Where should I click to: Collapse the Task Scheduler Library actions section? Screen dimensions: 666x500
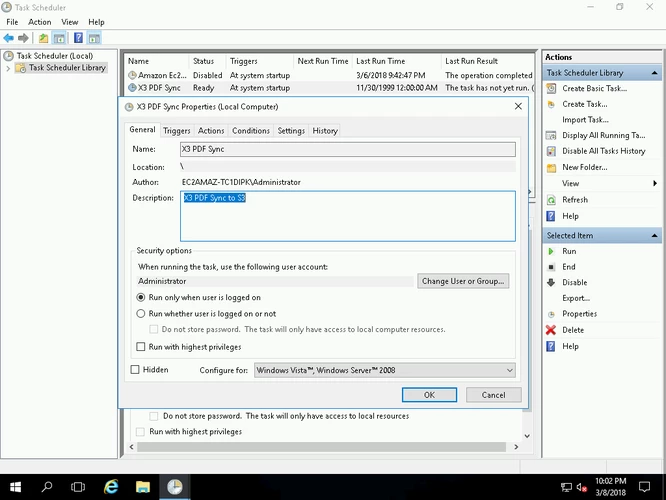(x=654, y=73)
